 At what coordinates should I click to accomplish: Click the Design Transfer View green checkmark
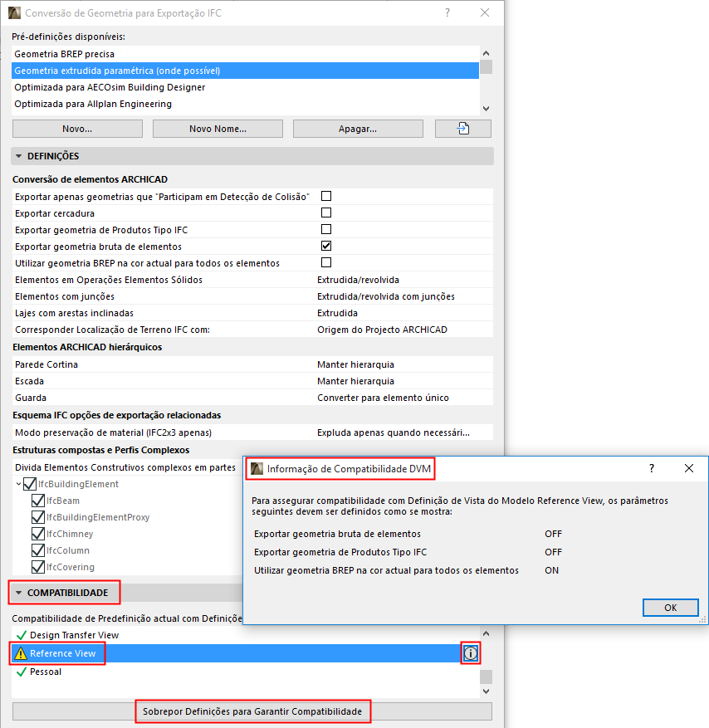[22, 635]
